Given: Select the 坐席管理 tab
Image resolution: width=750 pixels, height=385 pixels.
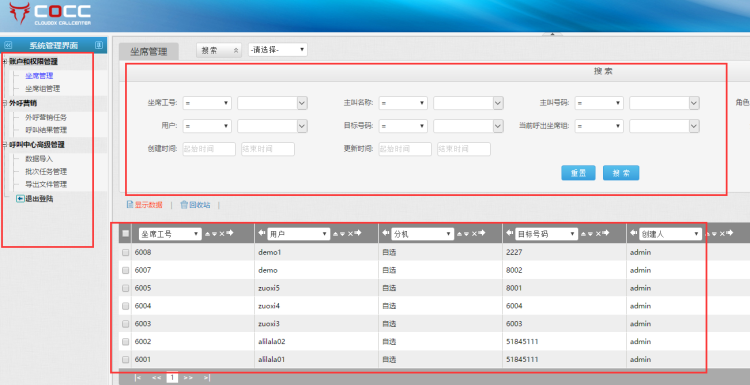Looking at the screenshot, I should (x=148, y=52).
